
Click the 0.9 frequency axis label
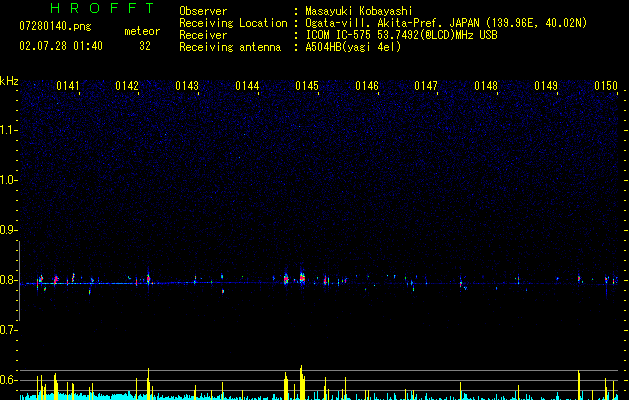point(8,230)
